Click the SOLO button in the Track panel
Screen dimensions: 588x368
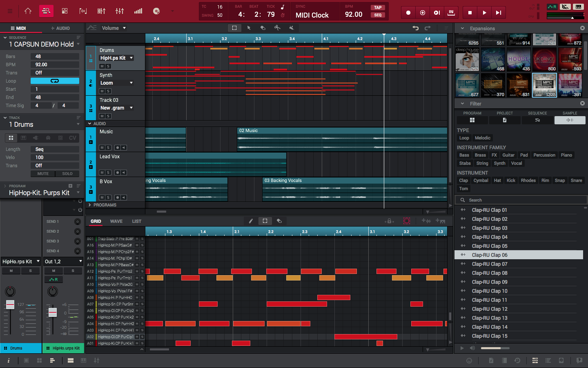click(68, 173)
